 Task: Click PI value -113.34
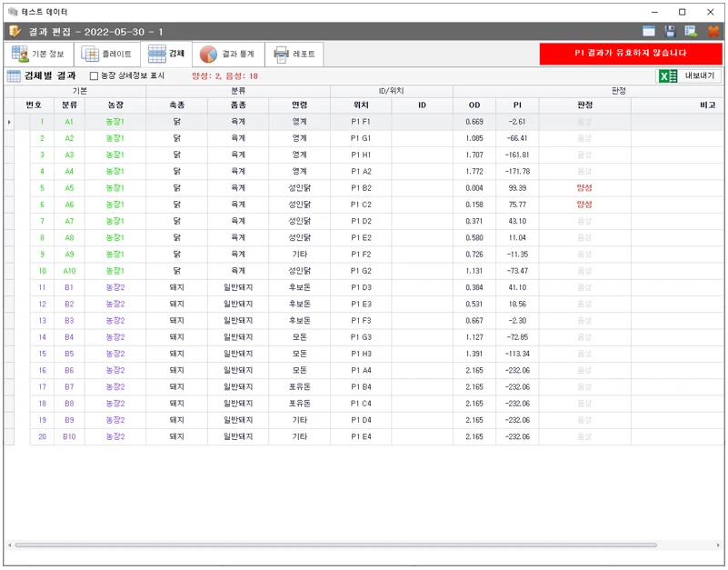pyautogui.click(x=517, y=354)
